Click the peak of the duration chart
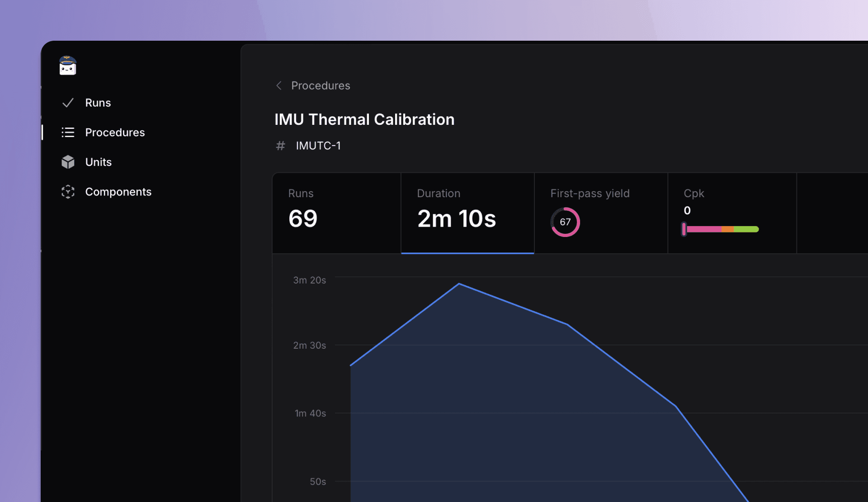868x502 pixels. (459, 284)
